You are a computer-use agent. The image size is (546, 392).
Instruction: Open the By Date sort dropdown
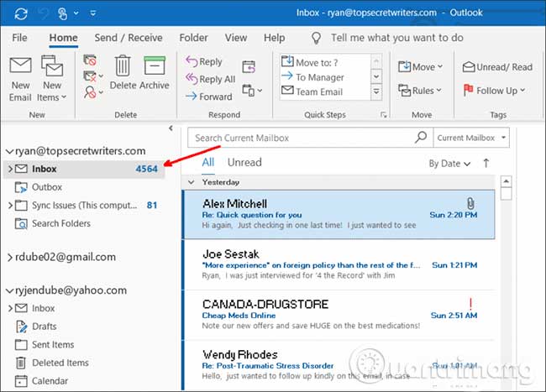[449, 164]
